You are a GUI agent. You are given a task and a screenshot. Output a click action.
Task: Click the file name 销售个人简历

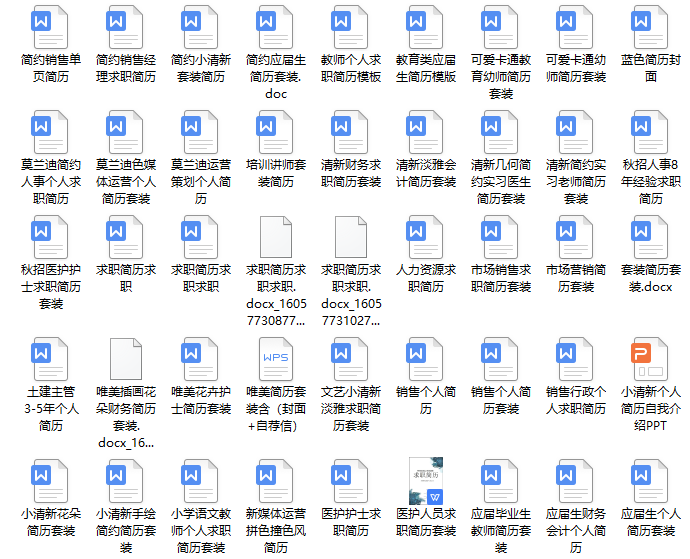(426, 400)
